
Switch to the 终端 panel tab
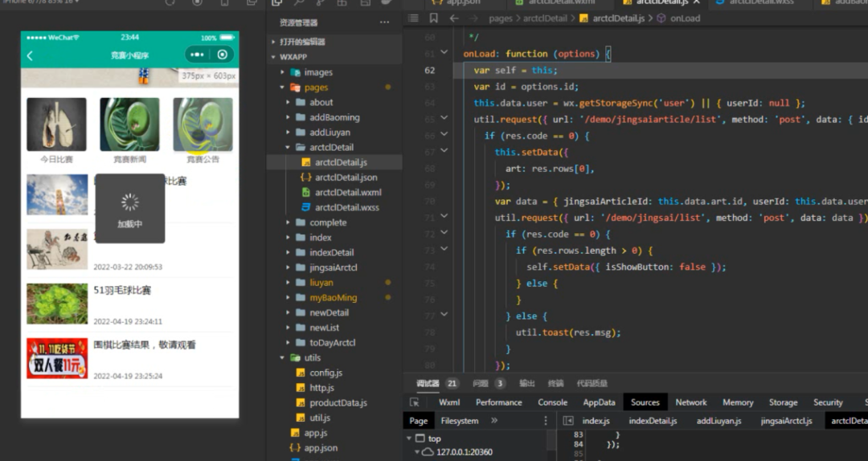pyautogui.click(x=556, y=383)
